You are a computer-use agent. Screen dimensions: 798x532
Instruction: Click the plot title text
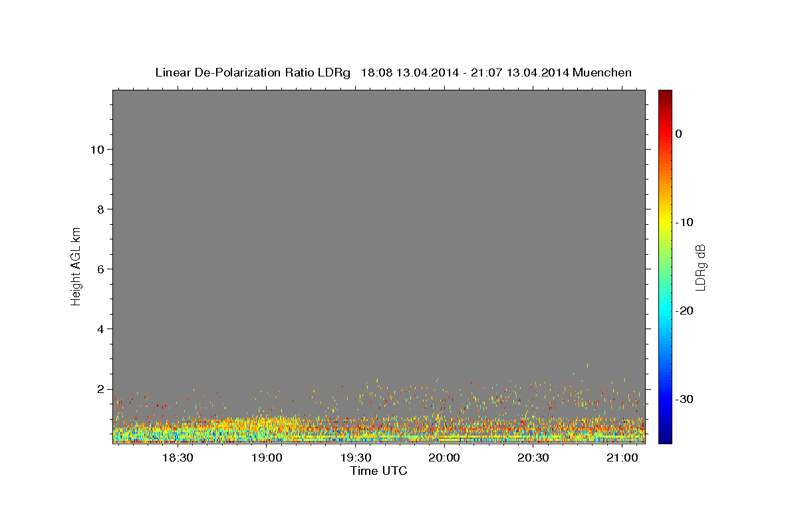pos(393,72)
